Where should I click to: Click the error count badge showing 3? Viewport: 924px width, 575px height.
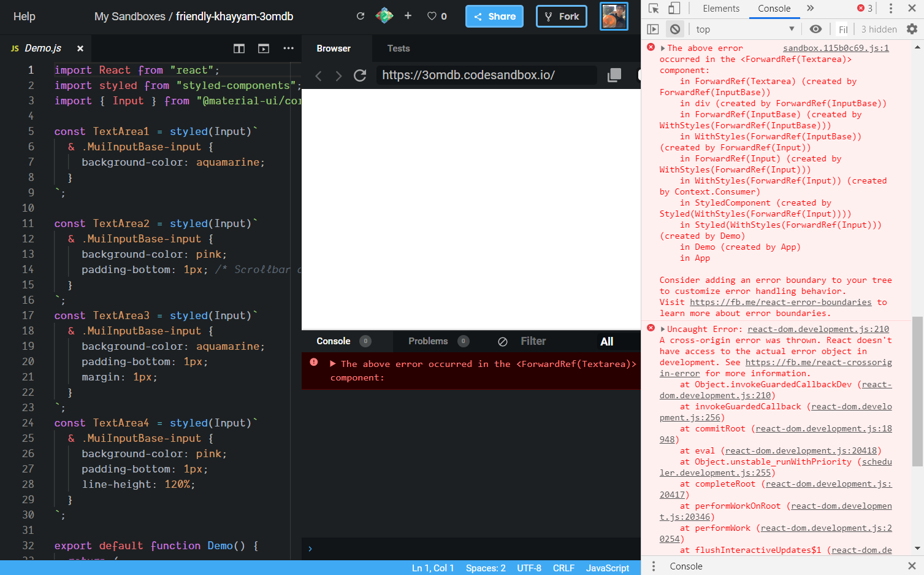(x=861, y=9)
